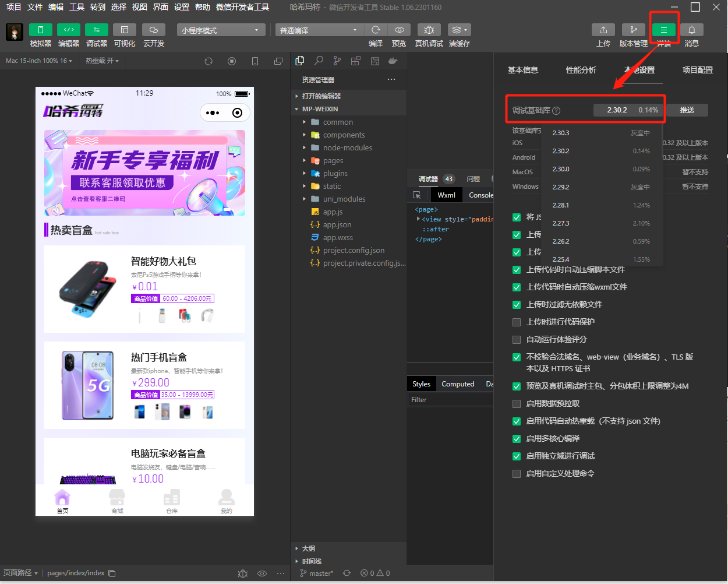Open the 热重载 开 dropdown

(102, 61)
